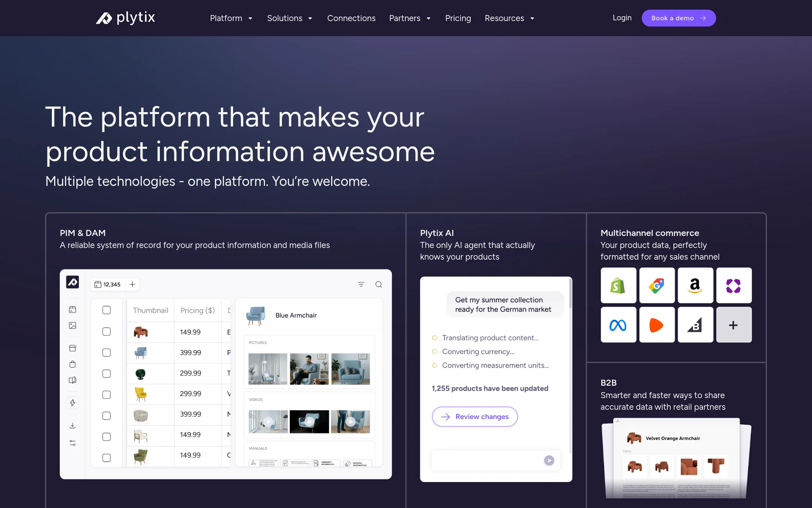
Task: Toggle the header select-all checkbox
Action: pos(106,310)
